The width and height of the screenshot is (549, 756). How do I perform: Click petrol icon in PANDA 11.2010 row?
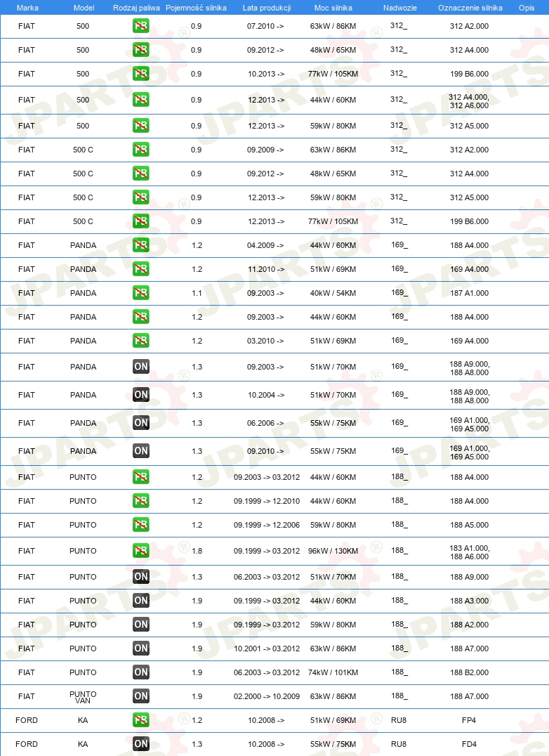coord(140,269)
